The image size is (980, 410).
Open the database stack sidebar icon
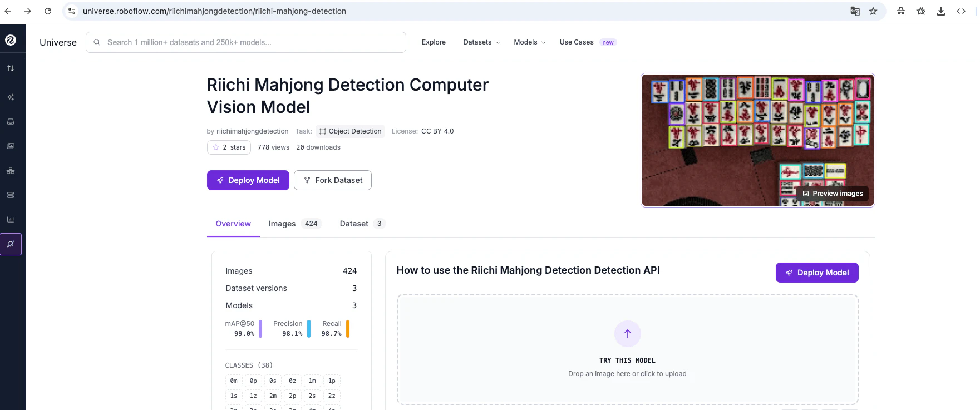click(x=11, y=195)
